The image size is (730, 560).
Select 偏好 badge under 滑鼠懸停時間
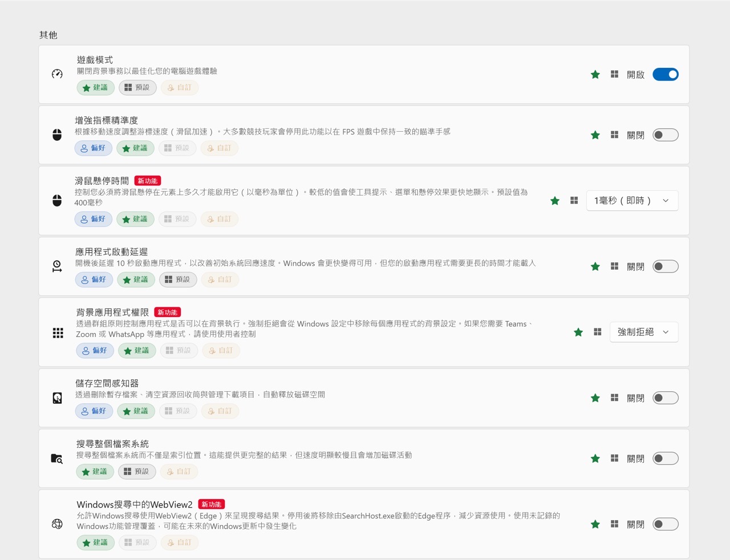point(94,219)
